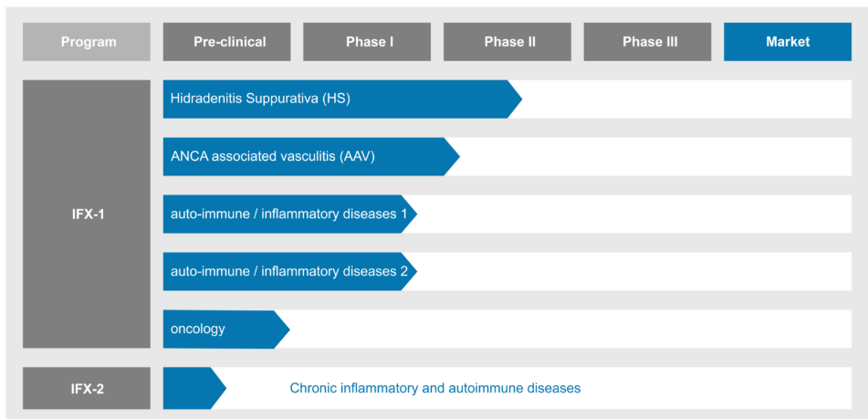
Task: Open the Phase III header
Action: point(647,41)
